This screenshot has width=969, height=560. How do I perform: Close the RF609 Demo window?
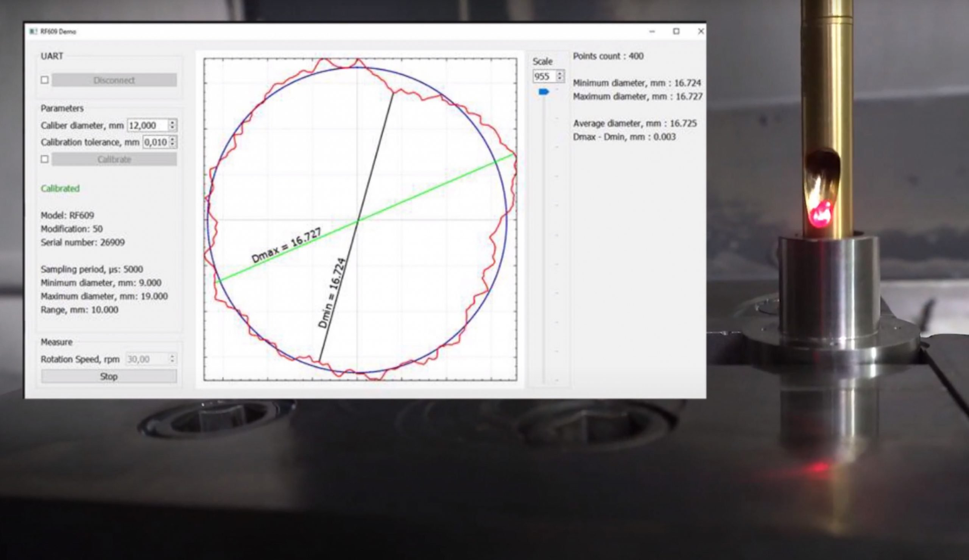tap(701, 31)
